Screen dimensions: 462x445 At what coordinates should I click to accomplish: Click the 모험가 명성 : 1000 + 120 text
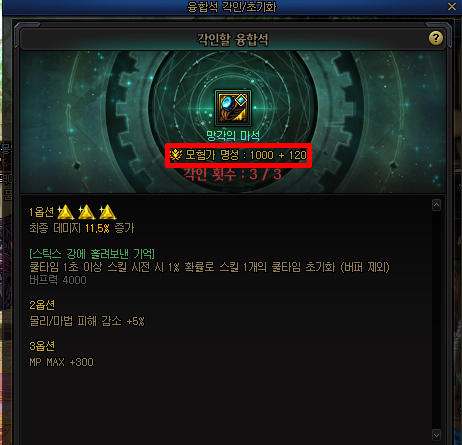pyautogui.click(x=246, y=155)
